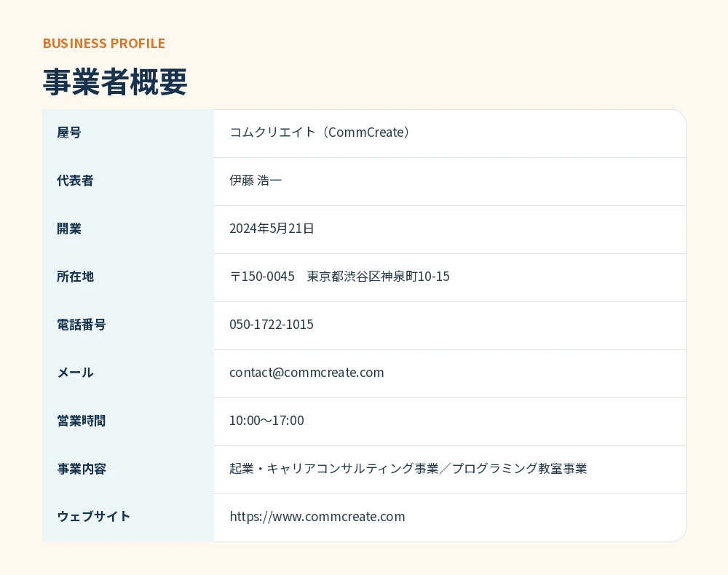Select the 電話番号 row label

pyautogui.click(x=82, y=325)
